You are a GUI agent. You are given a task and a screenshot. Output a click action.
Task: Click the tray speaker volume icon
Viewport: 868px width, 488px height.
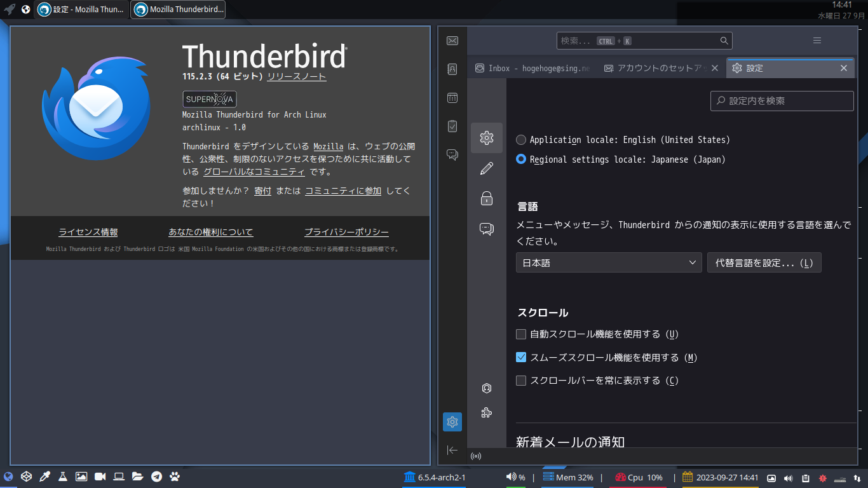click(789, 478)
